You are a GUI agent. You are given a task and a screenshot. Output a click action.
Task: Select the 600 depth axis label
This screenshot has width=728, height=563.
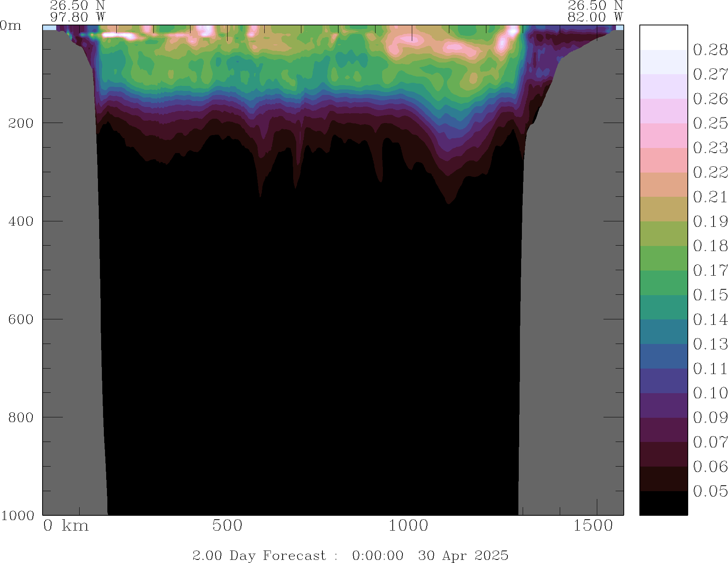[x=21, y=319]
